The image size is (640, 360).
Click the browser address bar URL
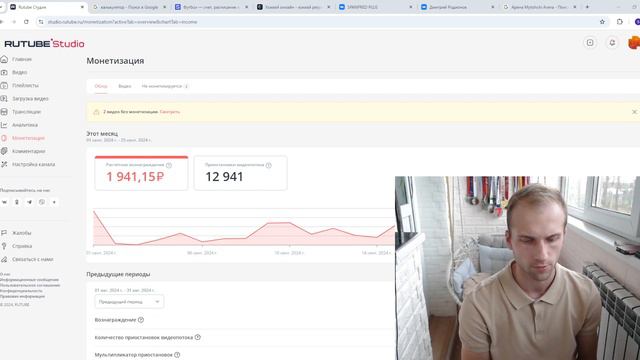click(x=122, y=22)
